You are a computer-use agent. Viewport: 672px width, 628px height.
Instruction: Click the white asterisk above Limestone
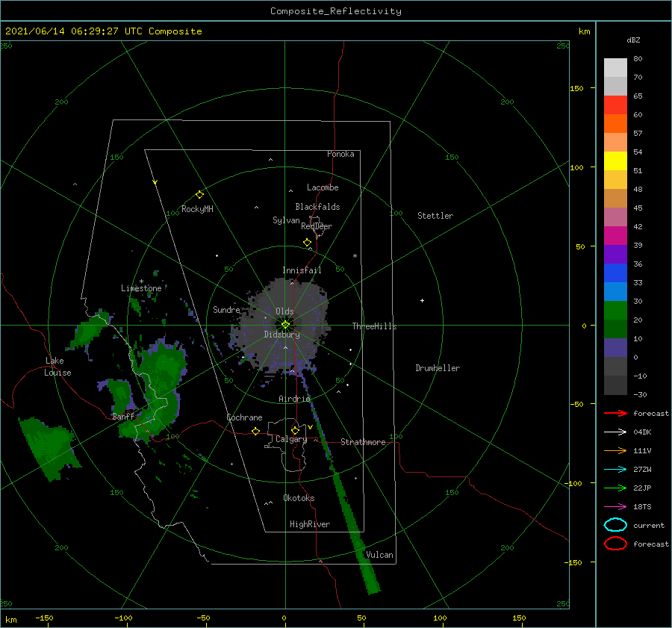141,282
